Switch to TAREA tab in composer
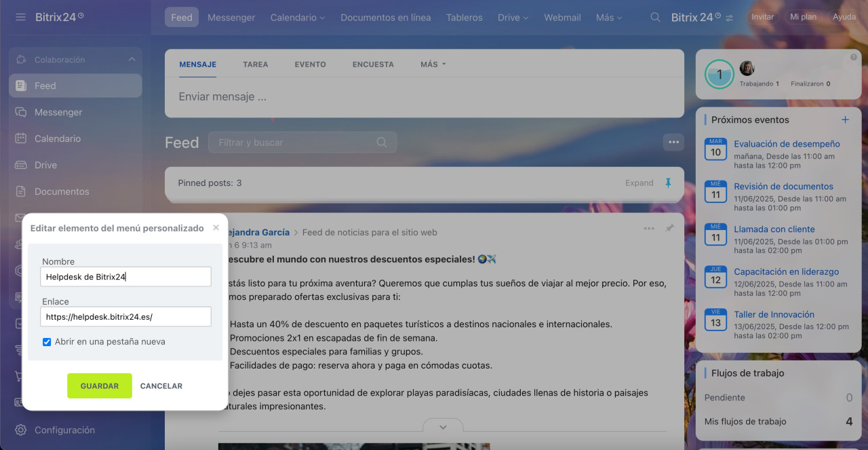Image resolution: width=868 pixels, height=450 pixels. pos(256,64)
